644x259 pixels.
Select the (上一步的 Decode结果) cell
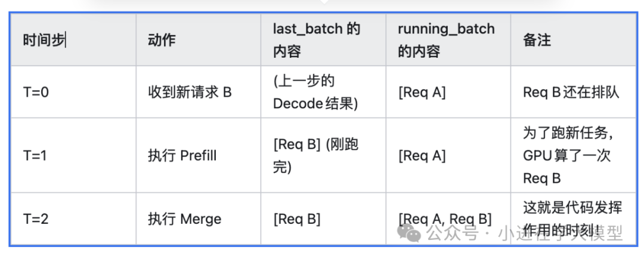pos(315,92)
